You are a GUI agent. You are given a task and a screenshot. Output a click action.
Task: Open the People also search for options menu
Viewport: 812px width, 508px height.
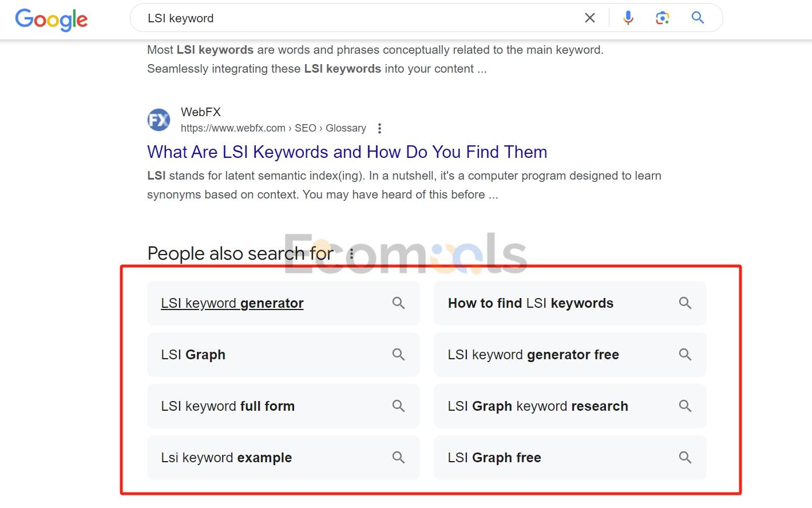coord(351,253)
